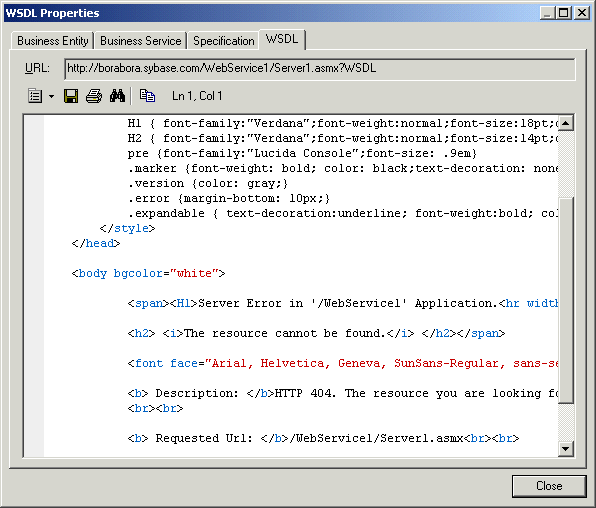
Task: Print the WSDL text with printer icon
Action: click(94, 96)
